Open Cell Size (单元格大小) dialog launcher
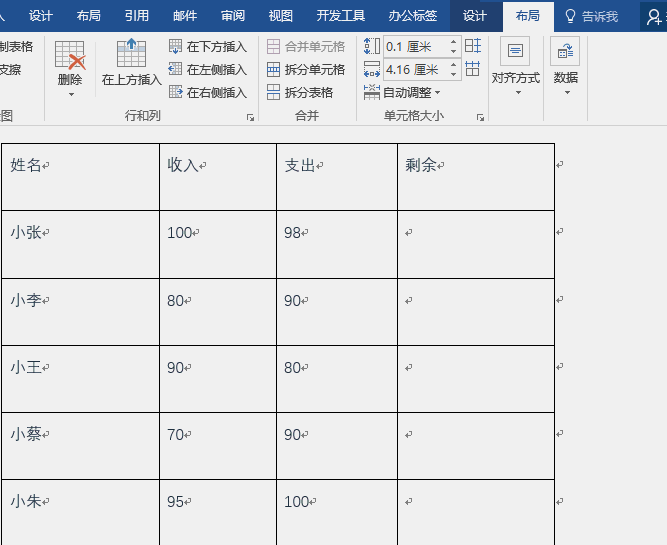 pos(480,117)
